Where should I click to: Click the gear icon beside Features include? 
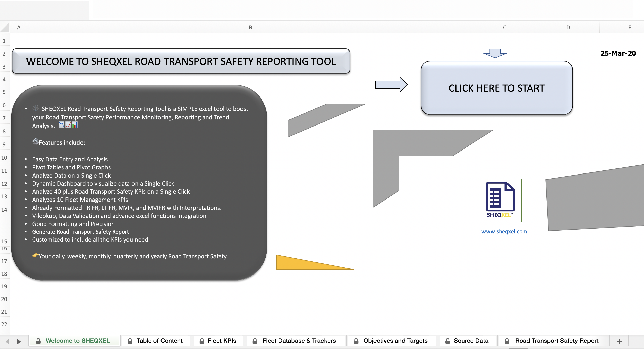(x=36, y=141)
